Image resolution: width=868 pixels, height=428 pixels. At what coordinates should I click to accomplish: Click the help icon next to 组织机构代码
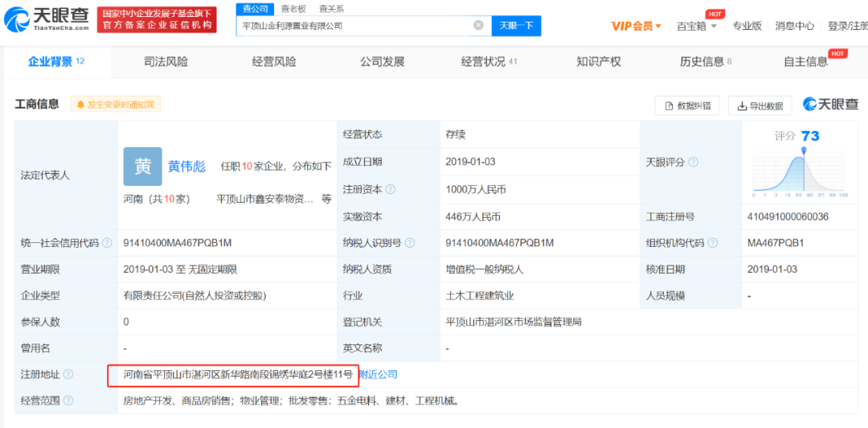tap(712, 243)
